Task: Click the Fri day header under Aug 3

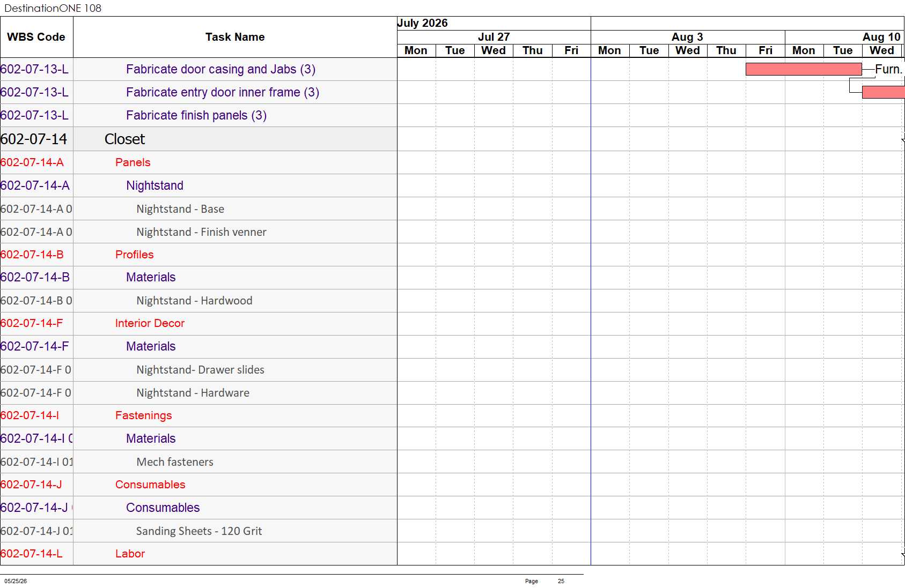Action: coord(766,50)
